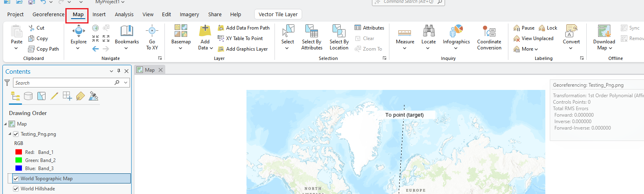The image size is (644, 194).
Task: Click Add Data From Path
Action: point(244,28)
